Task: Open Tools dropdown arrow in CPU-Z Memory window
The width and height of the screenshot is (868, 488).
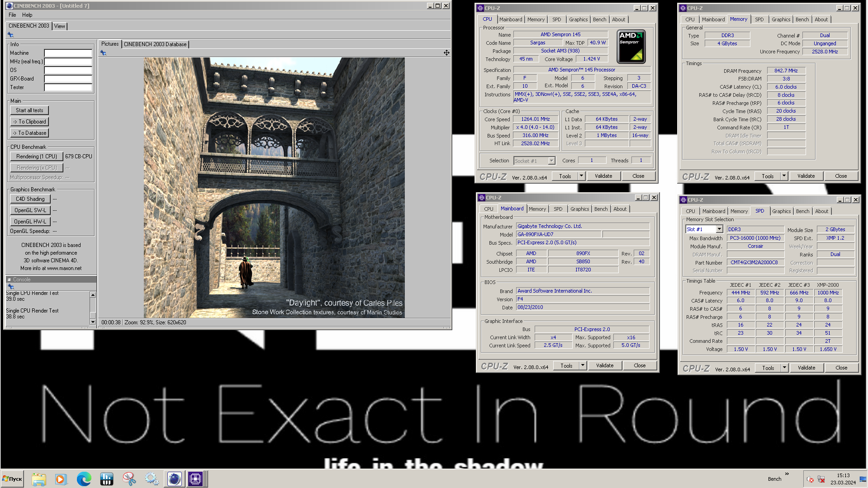Action: (x=784, y=176)
